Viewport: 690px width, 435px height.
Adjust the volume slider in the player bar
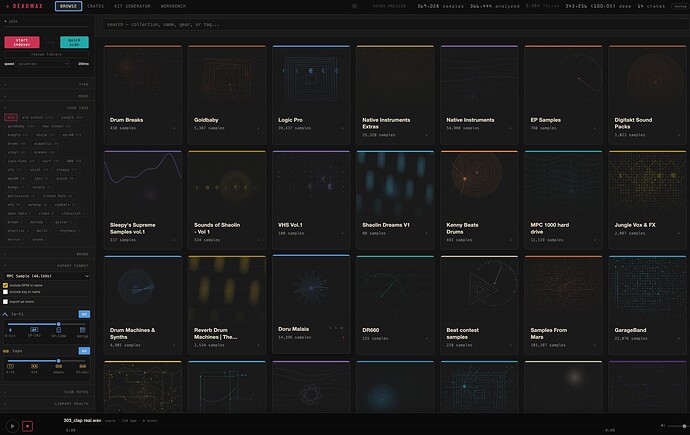[677, 426]
